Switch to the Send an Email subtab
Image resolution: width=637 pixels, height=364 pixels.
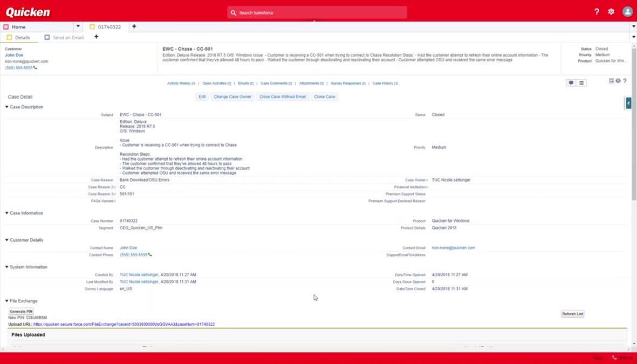pyautogui.click(x=68, y=38)
